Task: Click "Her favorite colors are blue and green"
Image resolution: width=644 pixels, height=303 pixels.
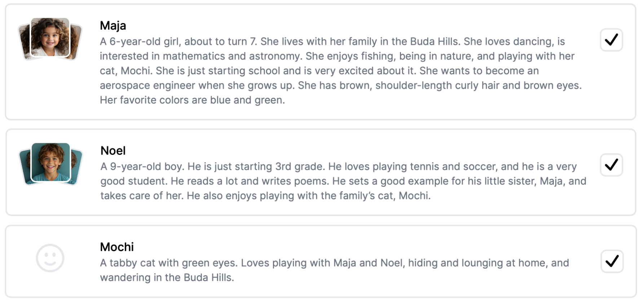Action: click(192, 100)
